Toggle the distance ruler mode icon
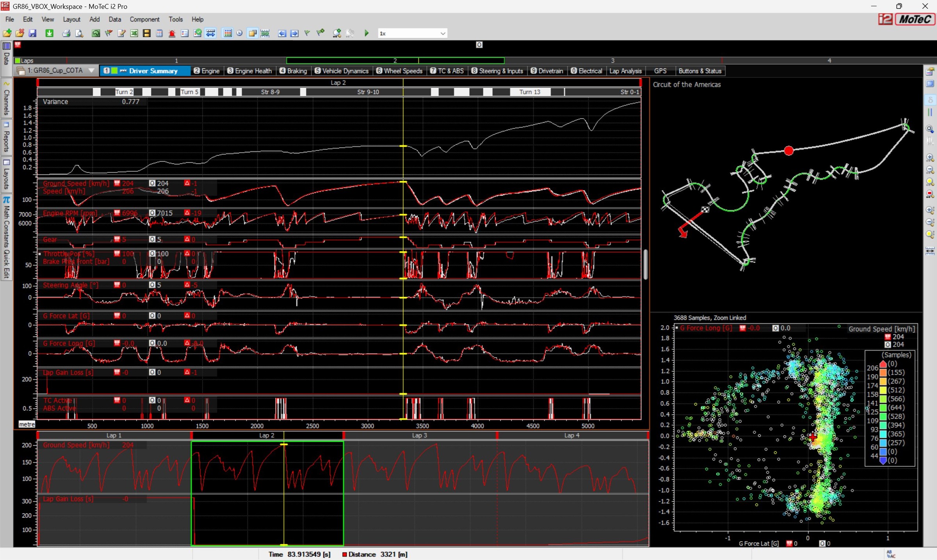 210,34
